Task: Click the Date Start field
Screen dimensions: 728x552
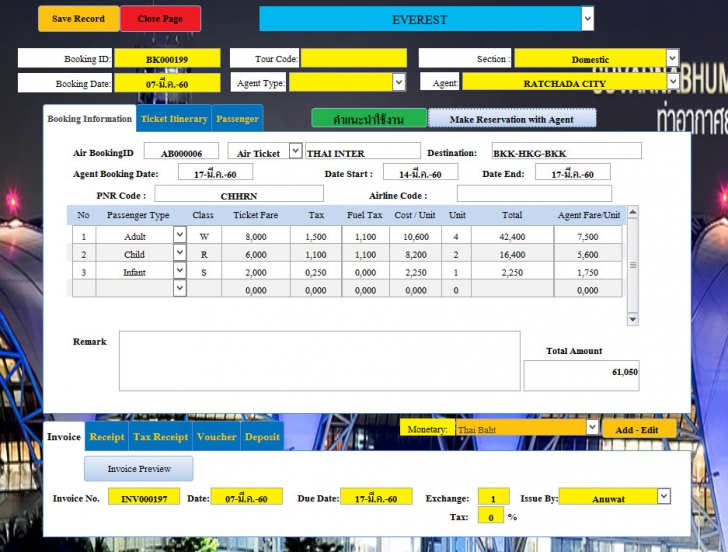Action: (420, 172)
